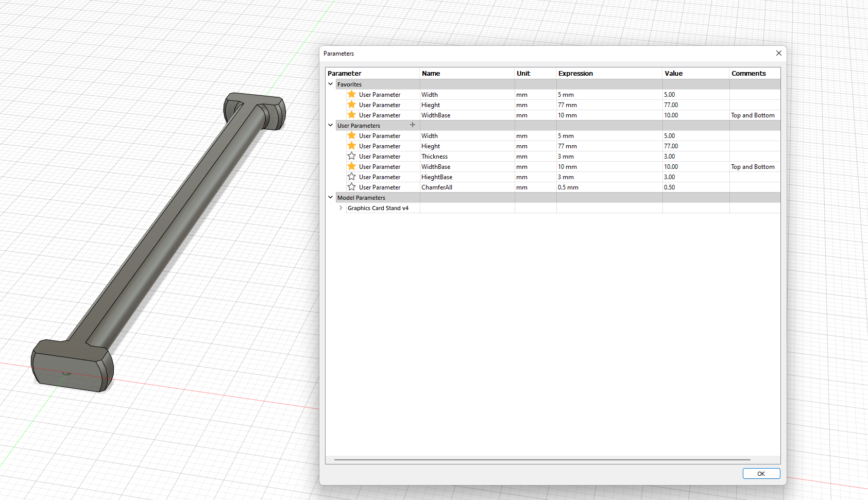The width and height of the screenshot is (868, 500).
Task: Click the 3 mm expression for Thickness
Action: click(x=609, y=157)
